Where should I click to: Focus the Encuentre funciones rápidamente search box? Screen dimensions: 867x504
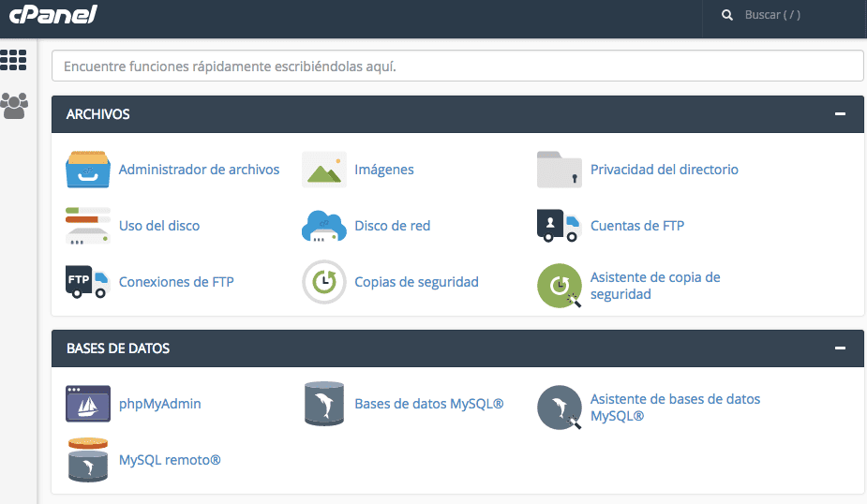457,67
